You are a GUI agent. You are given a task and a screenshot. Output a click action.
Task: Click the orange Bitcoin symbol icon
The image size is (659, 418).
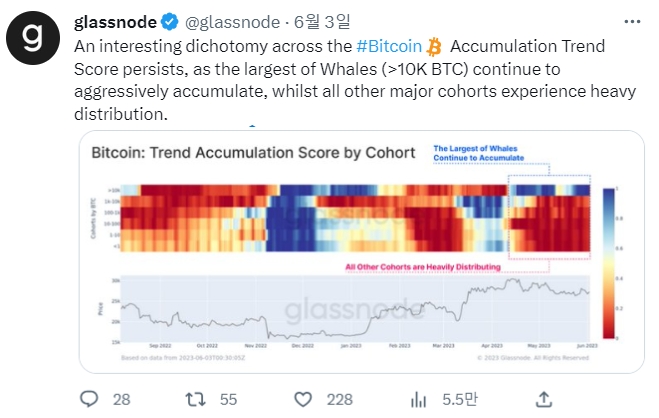pyautogui.click(x=434, y=47)
